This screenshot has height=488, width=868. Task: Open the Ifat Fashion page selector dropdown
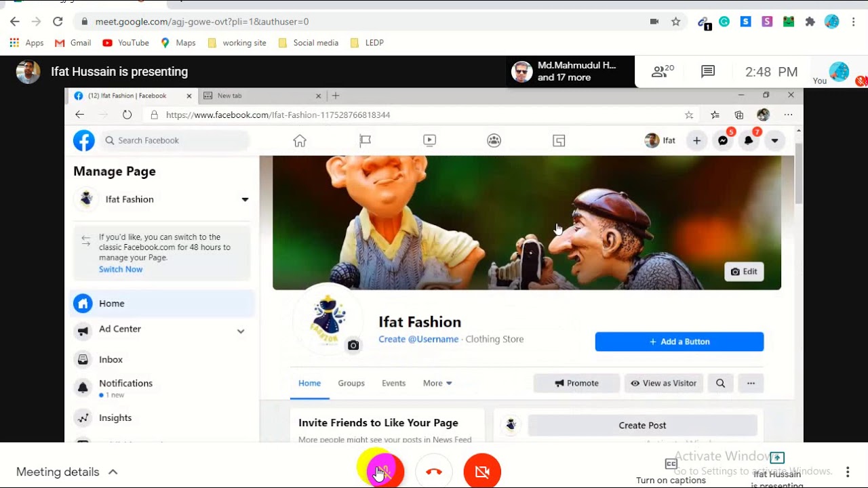pyautogui.click(x=245, y=199)
